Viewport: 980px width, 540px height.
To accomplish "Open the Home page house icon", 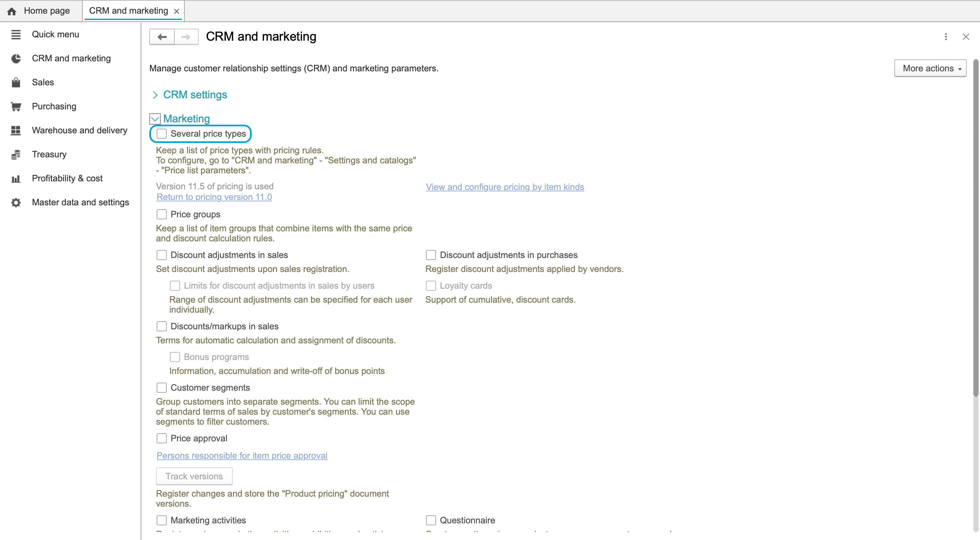I will (12, 11).
